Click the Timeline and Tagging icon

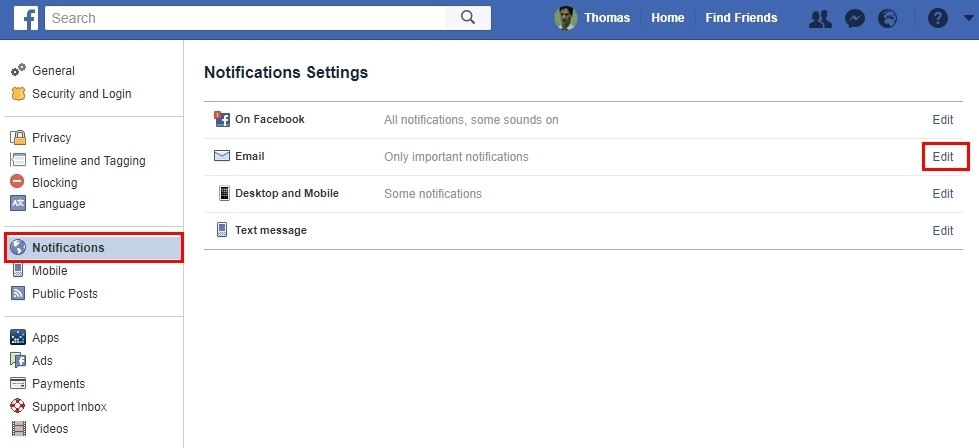(x=18, y=160)
